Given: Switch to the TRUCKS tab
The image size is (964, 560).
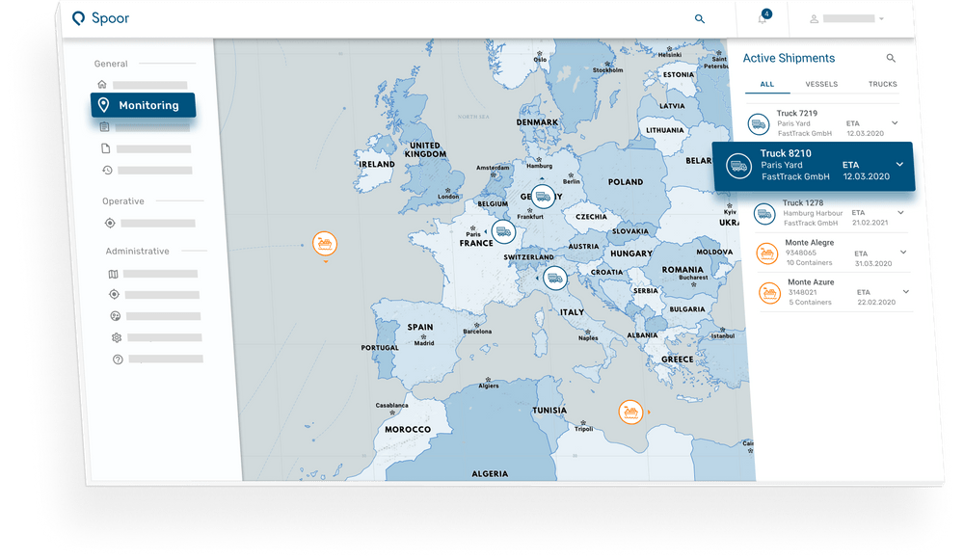Looking at the screenshot, I should pyautogui.click(x=883, y=84).
